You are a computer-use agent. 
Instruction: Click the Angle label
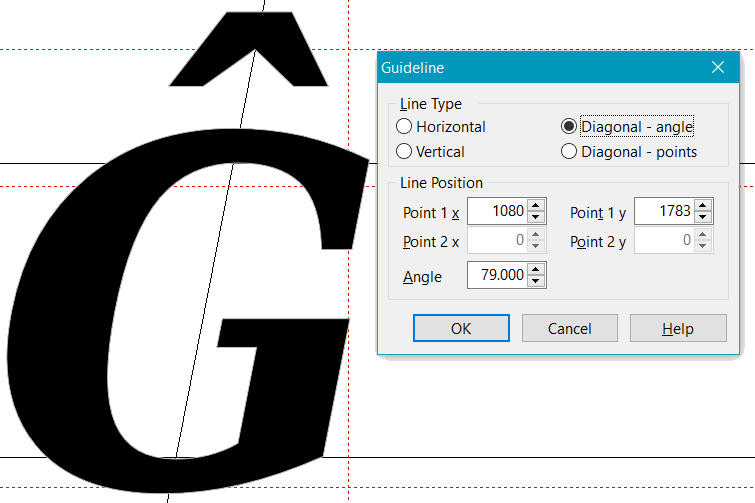422,277
